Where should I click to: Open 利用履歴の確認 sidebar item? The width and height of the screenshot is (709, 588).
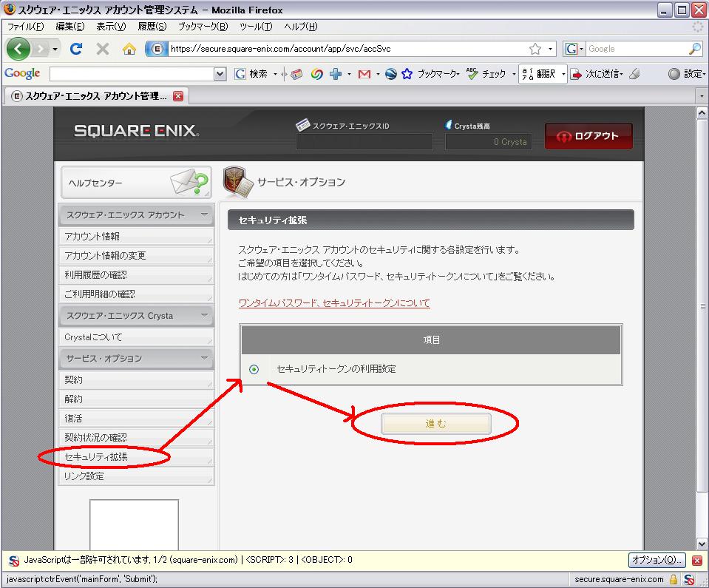coord(136,274)
